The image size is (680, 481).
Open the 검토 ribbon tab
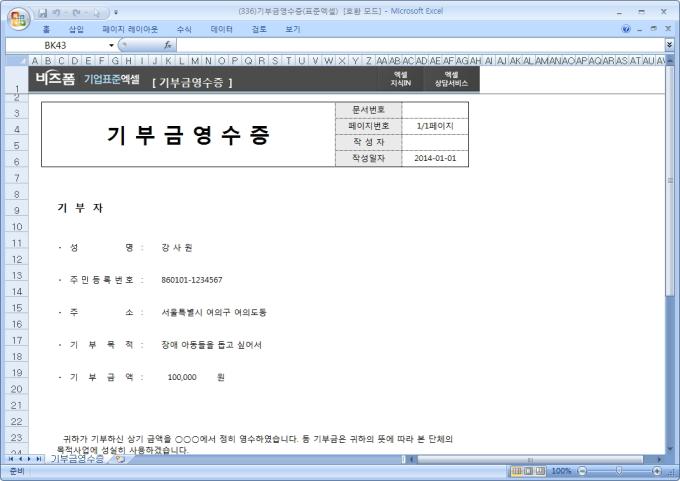[259, 29]
